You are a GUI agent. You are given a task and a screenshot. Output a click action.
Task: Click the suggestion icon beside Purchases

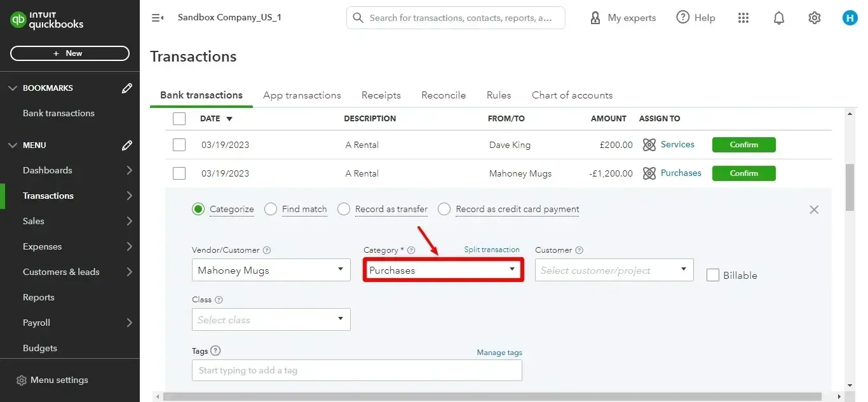click(649, 173)
